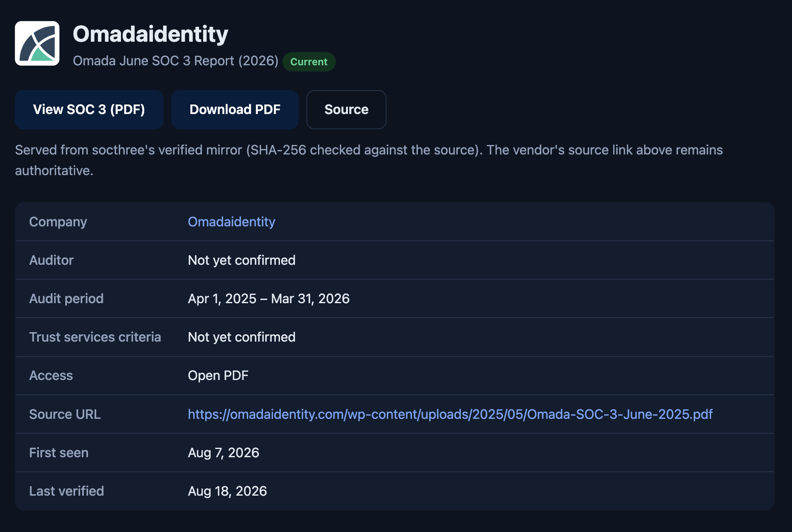792x532 pixels.
Task: Open View SOC 3 (PDF) button
Action: click(x=89, y=109)
